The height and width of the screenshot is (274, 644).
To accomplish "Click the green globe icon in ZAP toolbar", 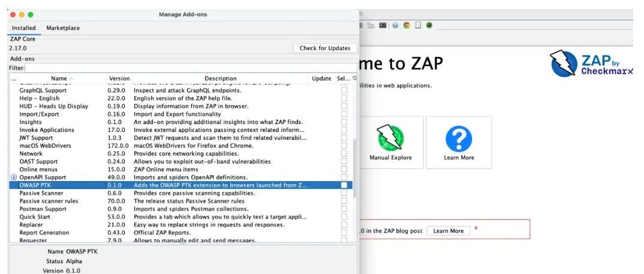I will click(429, 25).
